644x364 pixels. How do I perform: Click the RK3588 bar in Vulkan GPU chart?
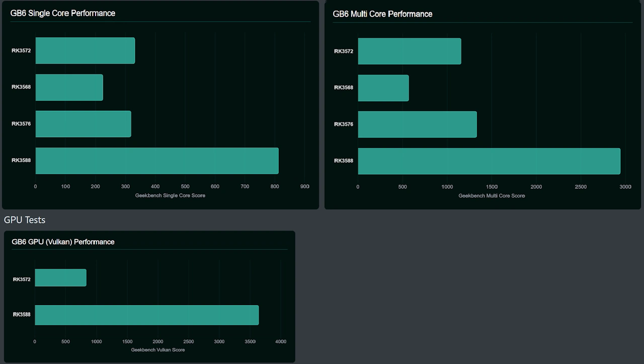coord(146,315)
